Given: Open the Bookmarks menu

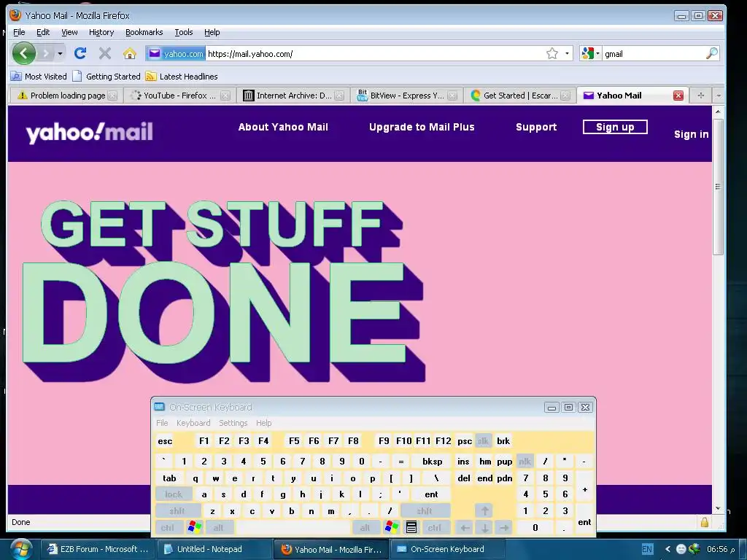Looking at the screenshot, I should pyautogui.click(x=144, y=32).
